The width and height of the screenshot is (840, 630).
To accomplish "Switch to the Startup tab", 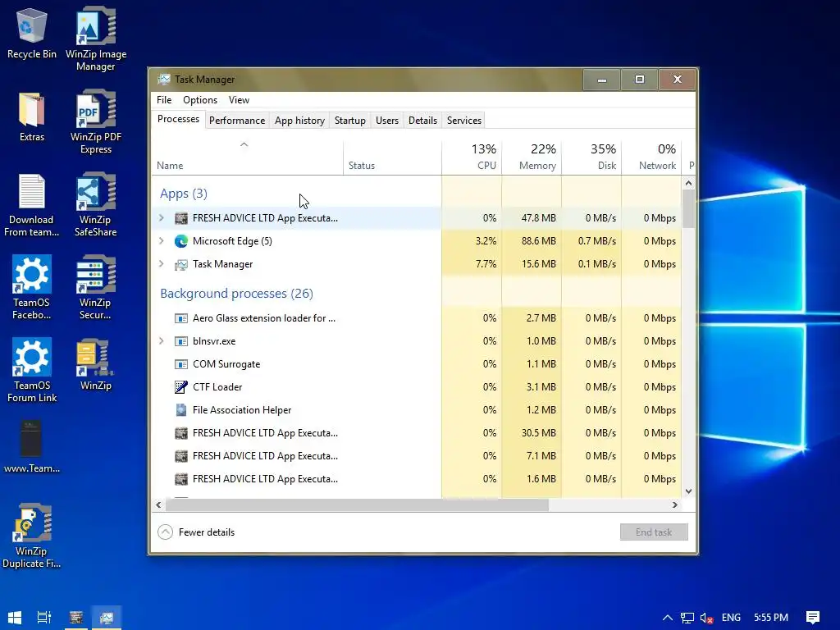I will (349, 121).
